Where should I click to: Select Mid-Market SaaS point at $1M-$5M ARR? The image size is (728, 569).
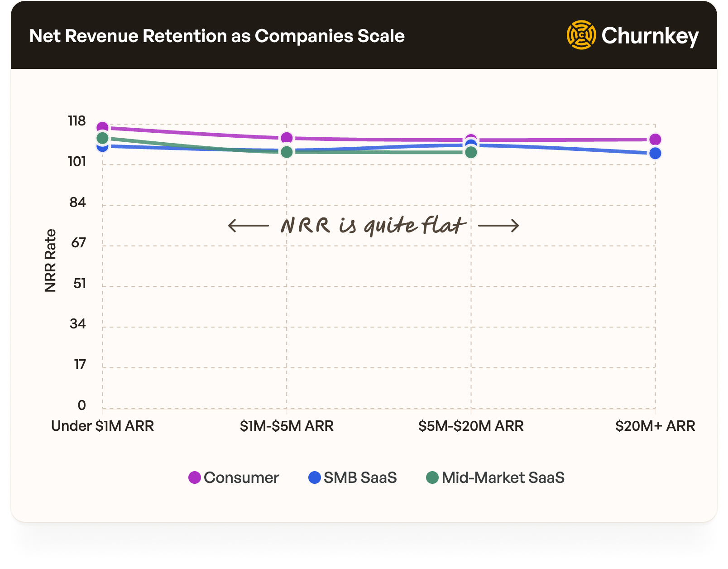point(287,152)
